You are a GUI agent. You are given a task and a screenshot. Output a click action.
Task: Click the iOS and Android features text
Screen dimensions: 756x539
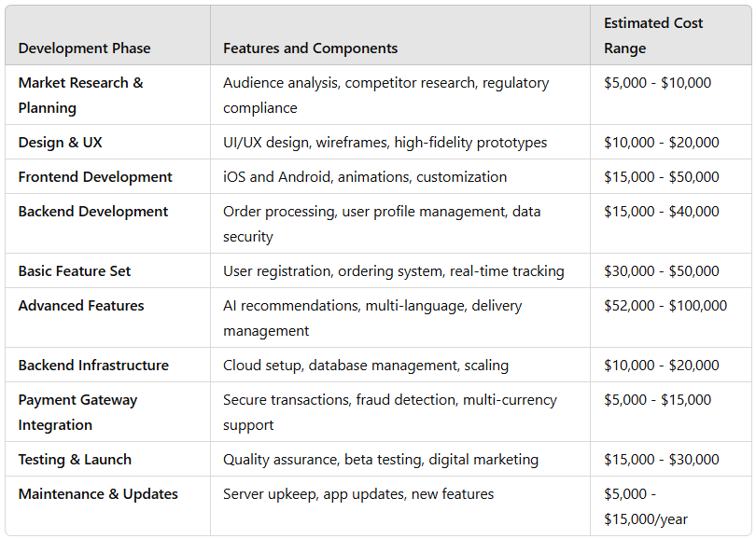pyautogui.click(x=365, y=177)
